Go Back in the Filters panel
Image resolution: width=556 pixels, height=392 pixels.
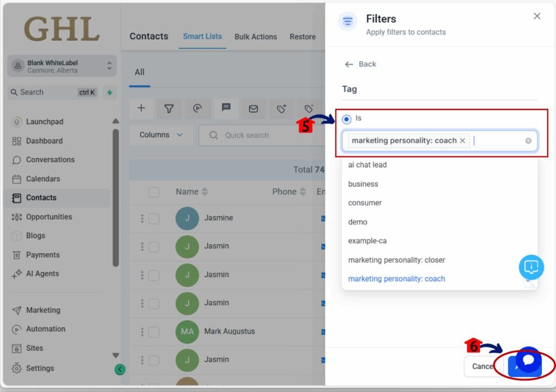click(x=361, y=64)
